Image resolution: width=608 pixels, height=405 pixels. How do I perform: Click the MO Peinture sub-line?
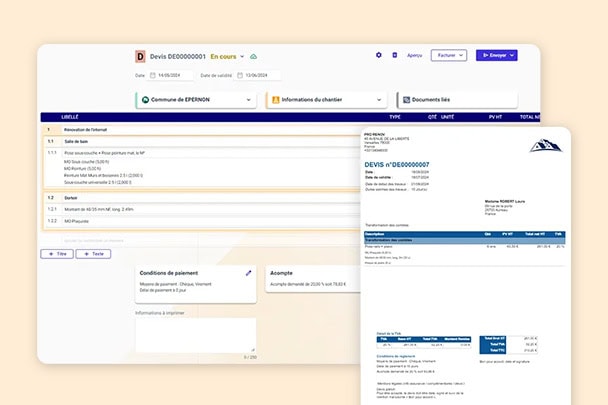coord(82,169)
